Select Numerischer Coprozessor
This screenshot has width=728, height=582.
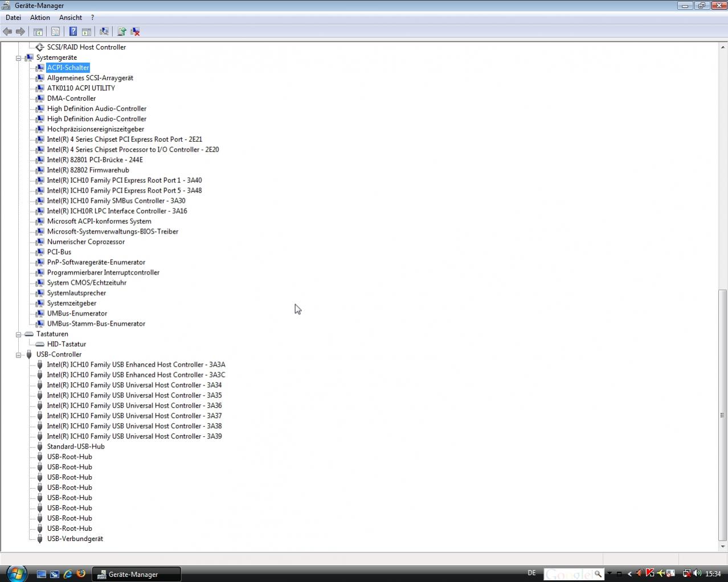pyautogui.click(x=86, y=242)
